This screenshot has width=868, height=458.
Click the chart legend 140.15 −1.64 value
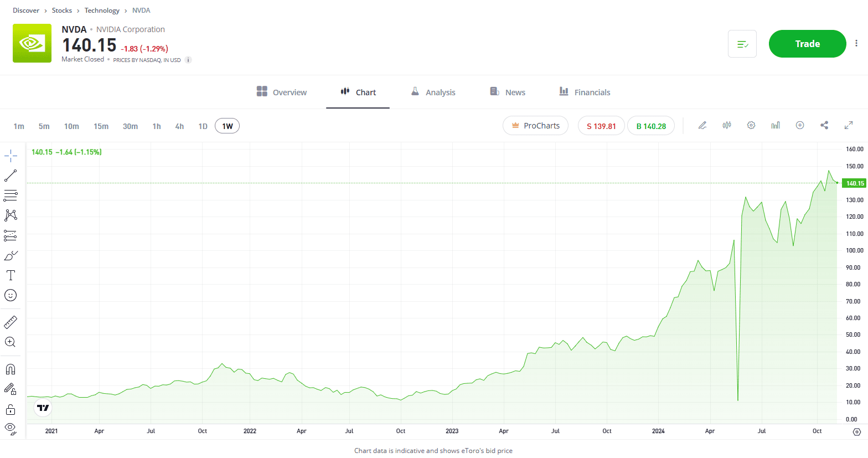point(66,152)
